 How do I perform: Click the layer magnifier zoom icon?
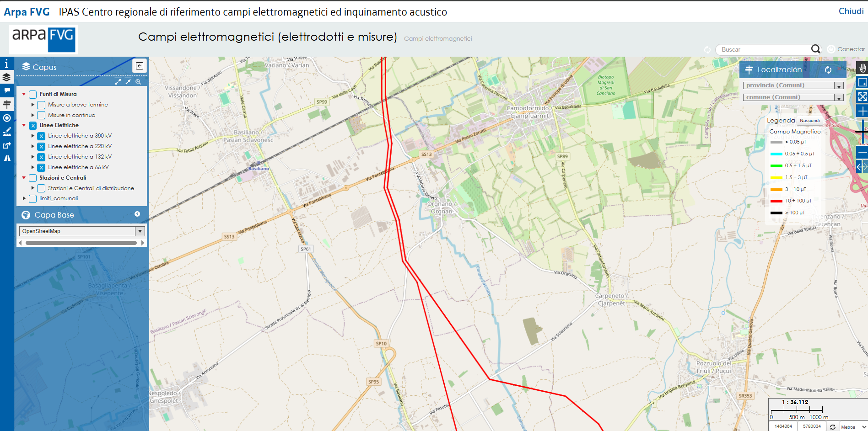tap(138, 82)
